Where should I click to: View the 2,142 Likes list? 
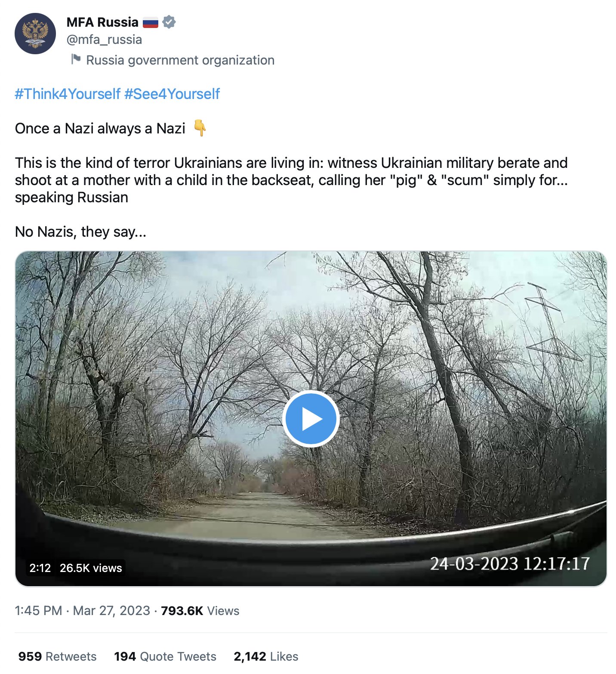(266, 656)
